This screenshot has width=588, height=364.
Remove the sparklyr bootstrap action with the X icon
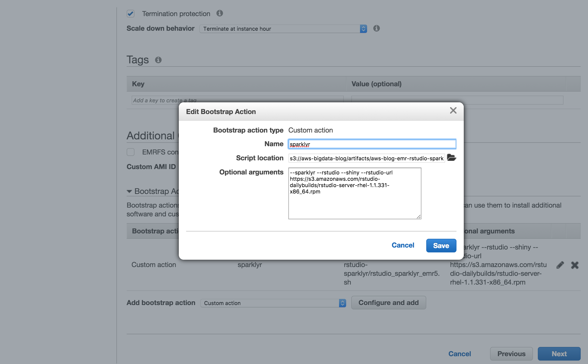574,265
